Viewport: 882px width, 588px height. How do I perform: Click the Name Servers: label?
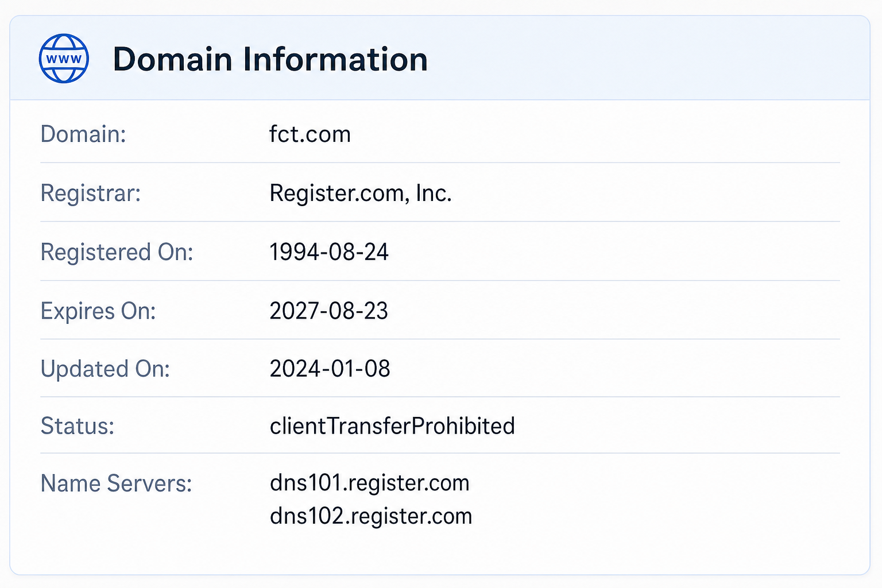(116, 483)
